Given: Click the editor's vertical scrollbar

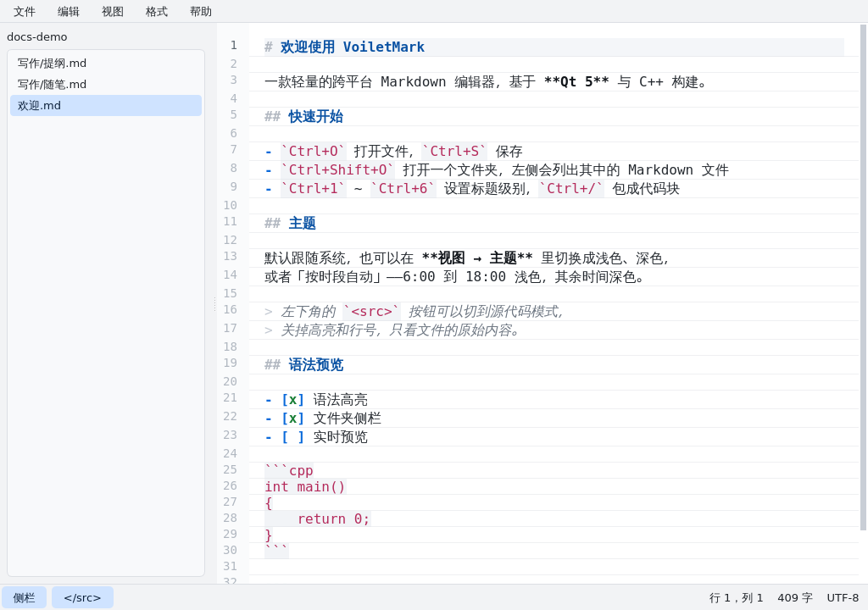Looking at the screenshot, I should tap(863, 277).
